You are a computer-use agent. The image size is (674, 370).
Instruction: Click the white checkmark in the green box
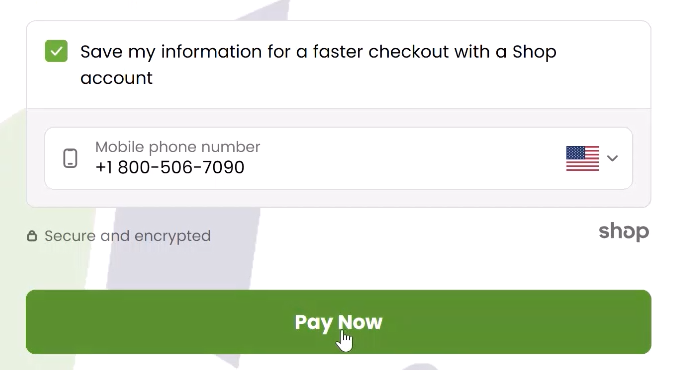56,52
